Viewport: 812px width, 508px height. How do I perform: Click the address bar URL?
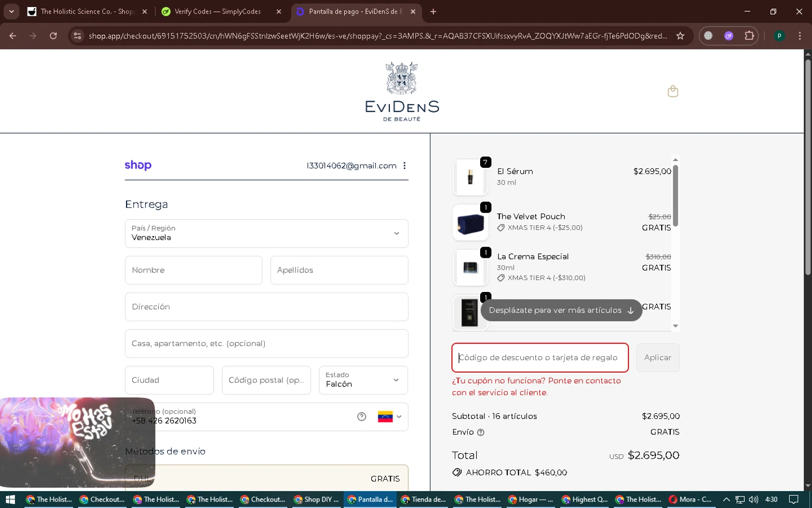(378, 36)
